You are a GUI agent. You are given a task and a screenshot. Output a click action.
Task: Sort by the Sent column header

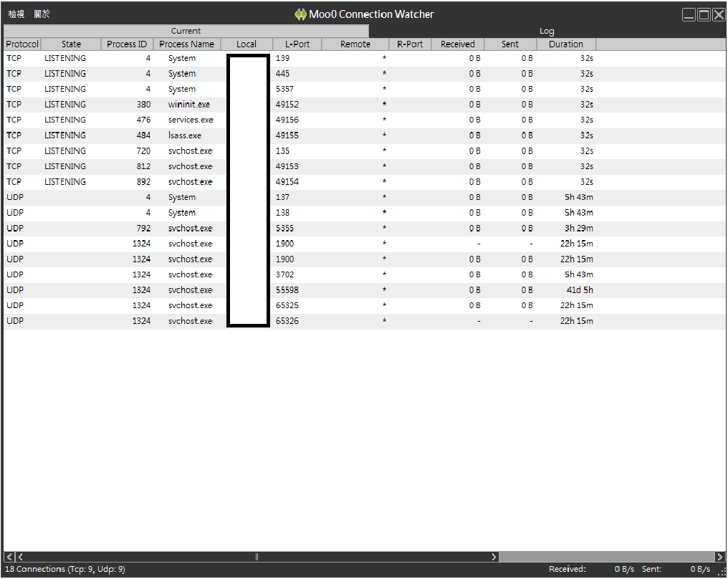tap(510, 44)
